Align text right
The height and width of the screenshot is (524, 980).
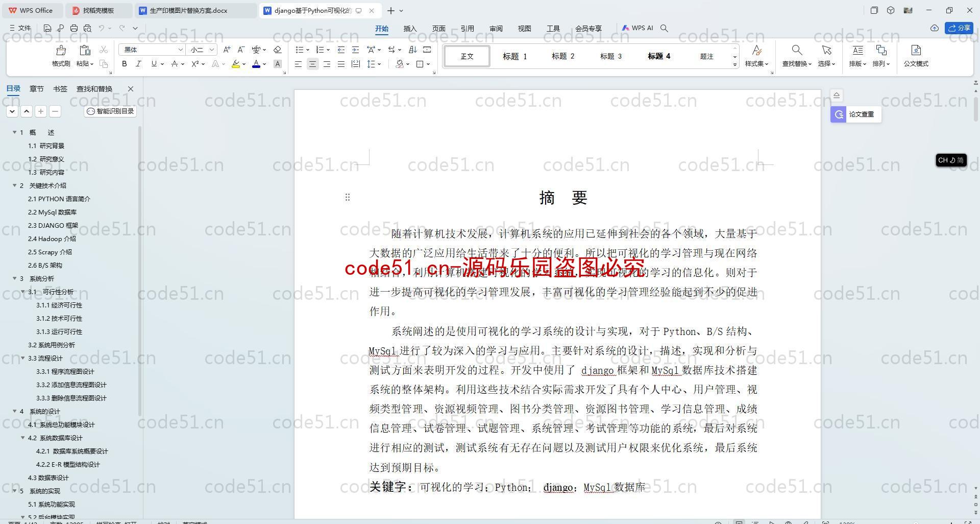point(327,64)
